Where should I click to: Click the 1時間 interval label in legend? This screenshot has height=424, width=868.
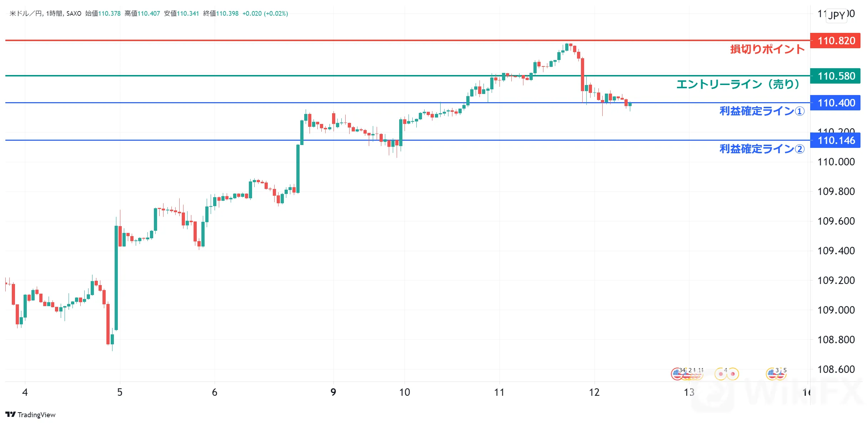54,14
